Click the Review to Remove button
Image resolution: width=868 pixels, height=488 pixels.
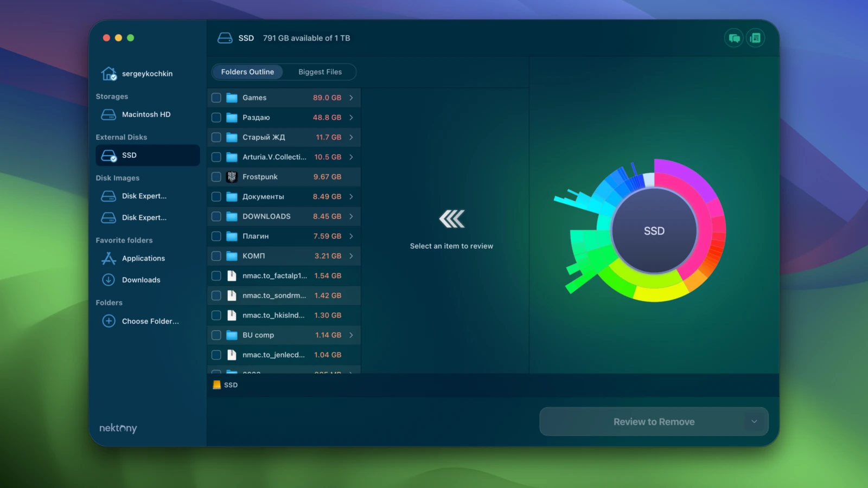(x=653, y=421)
